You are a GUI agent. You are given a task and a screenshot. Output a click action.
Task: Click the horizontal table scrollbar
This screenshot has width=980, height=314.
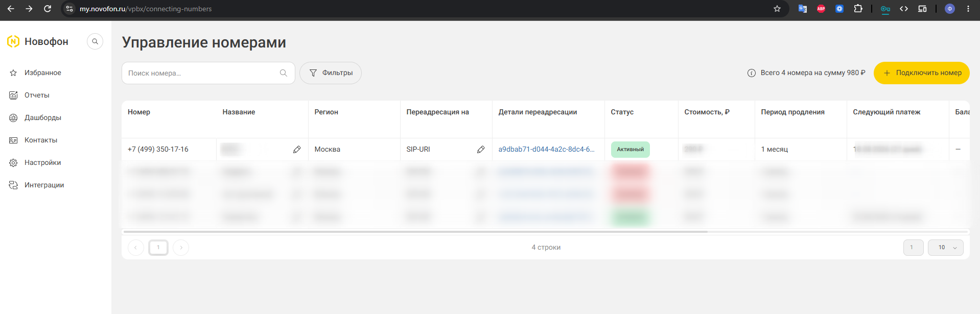(415, 232)
